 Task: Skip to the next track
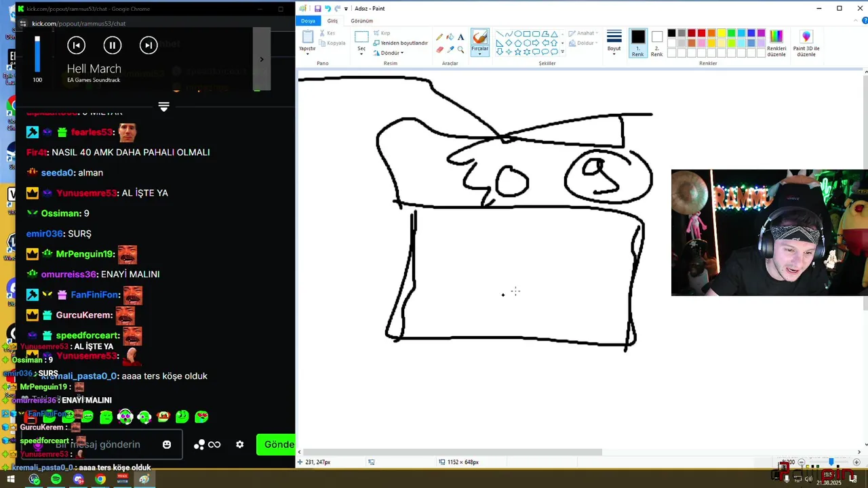(x=149, y=45)
